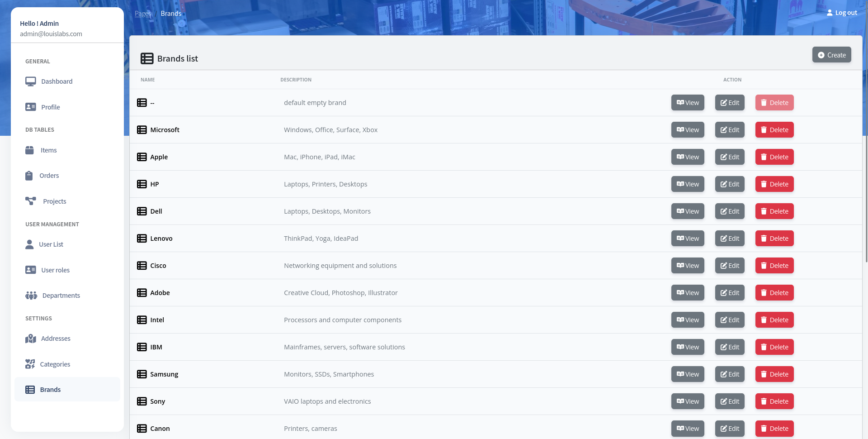Open Projects in the sidebar

pyautogui.click(x=67, y=201)
